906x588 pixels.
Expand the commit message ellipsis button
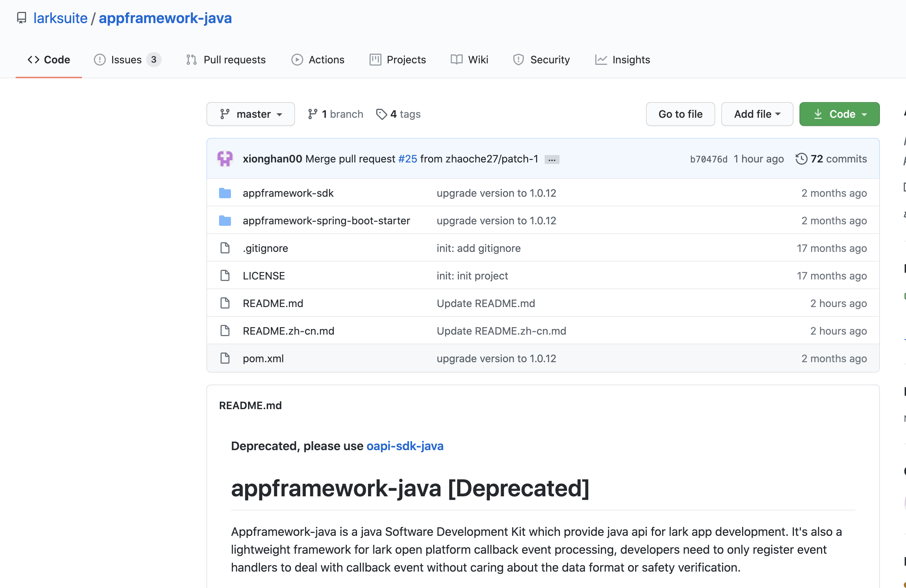point(552,159)
